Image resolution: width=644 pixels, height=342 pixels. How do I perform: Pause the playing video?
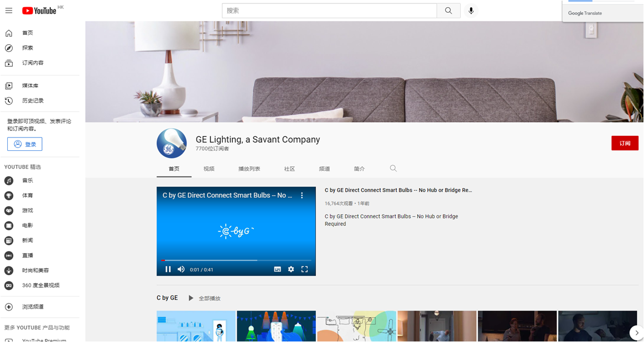tap(168, 269)
